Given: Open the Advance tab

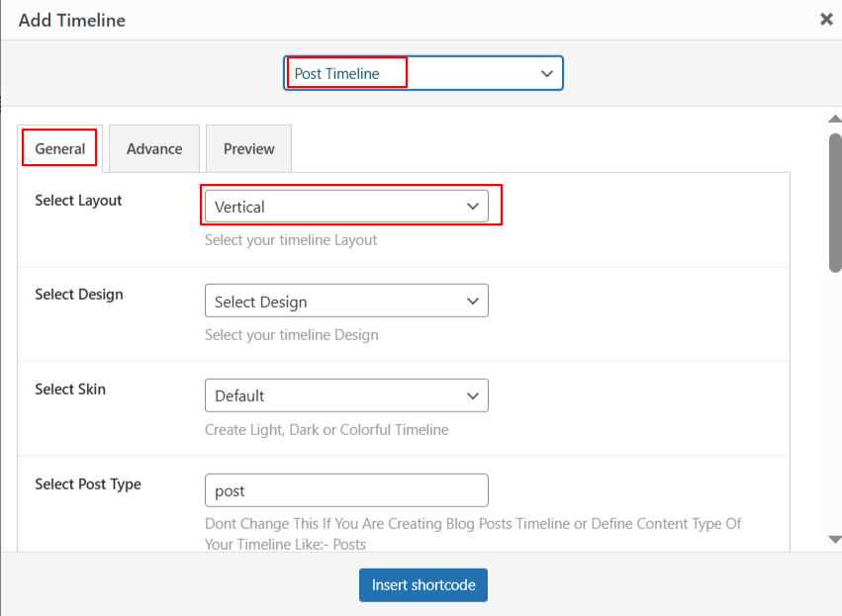Looking at the screenshot, I should click(154, 148).
